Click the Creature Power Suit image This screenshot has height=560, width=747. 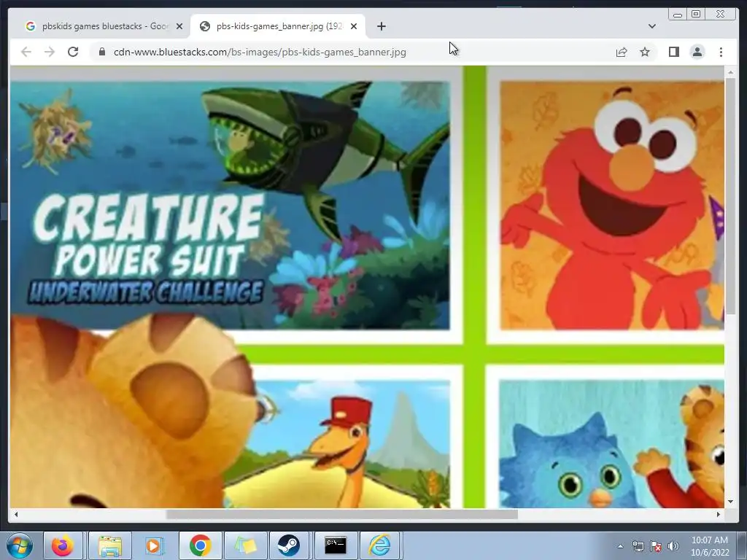click(230, 205)
